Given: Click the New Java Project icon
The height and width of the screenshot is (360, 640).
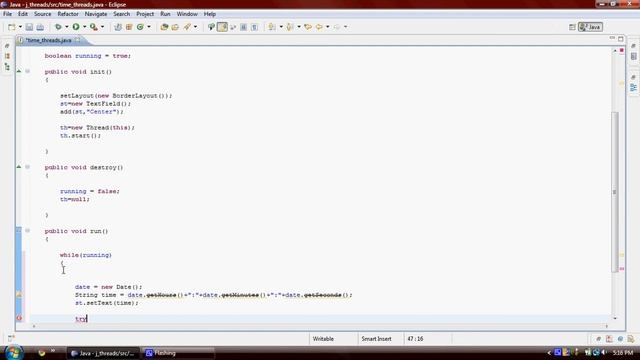Looking at the screenshot, I should coord(118,27).
